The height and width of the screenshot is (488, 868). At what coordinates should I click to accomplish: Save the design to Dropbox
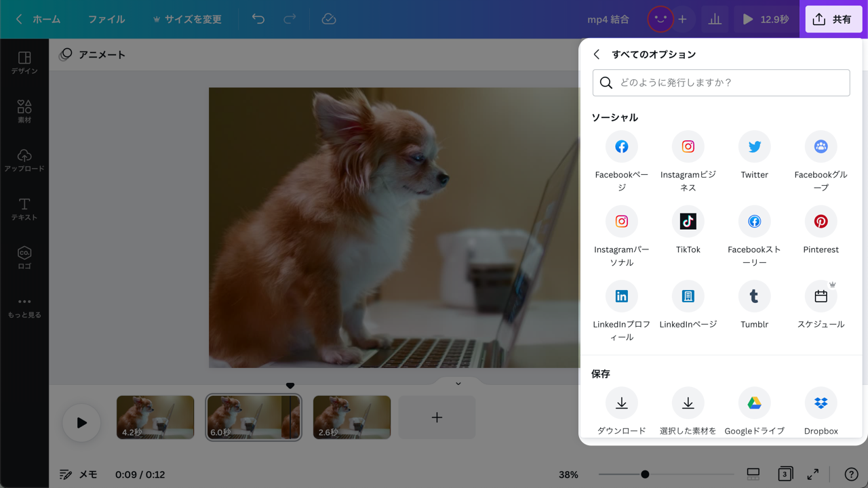coord(821,403)
